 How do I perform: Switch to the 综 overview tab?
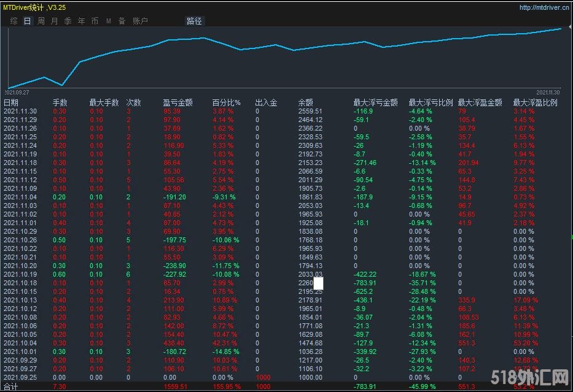[x=14, y=21]
